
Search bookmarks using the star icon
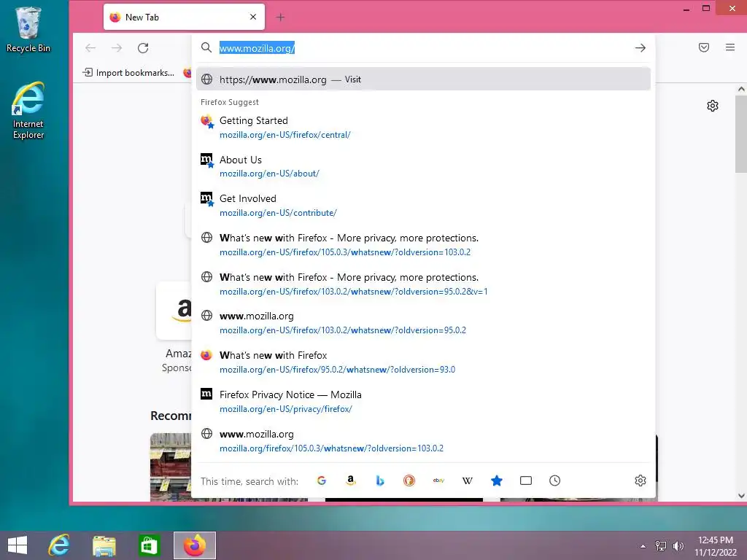click(496, 481)
